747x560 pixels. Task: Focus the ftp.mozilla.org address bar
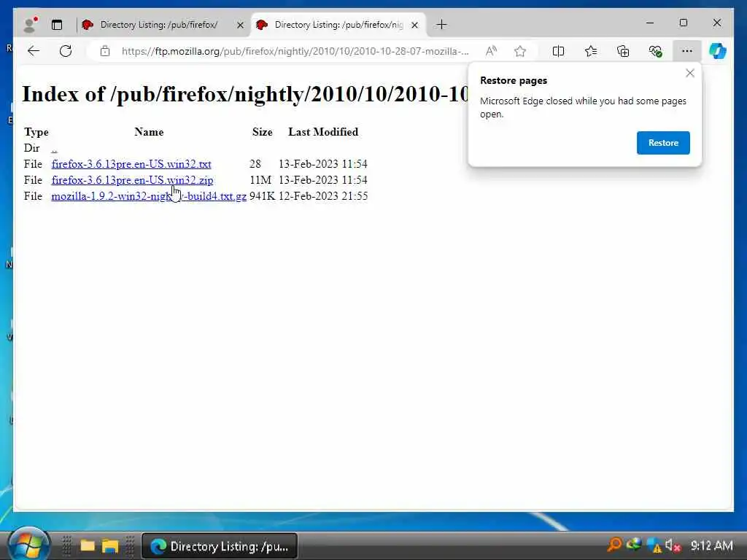coord(295,52)
